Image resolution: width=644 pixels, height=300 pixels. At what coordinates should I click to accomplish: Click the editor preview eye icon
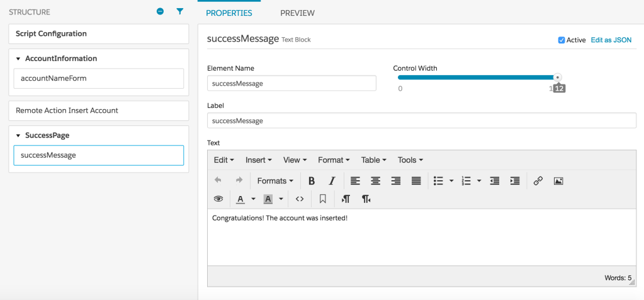[218, 199]
